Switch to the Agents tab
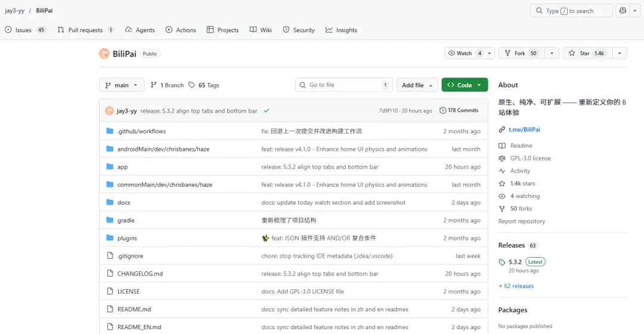Viewport: 644px width, 334px height. (x=140, y=30)
